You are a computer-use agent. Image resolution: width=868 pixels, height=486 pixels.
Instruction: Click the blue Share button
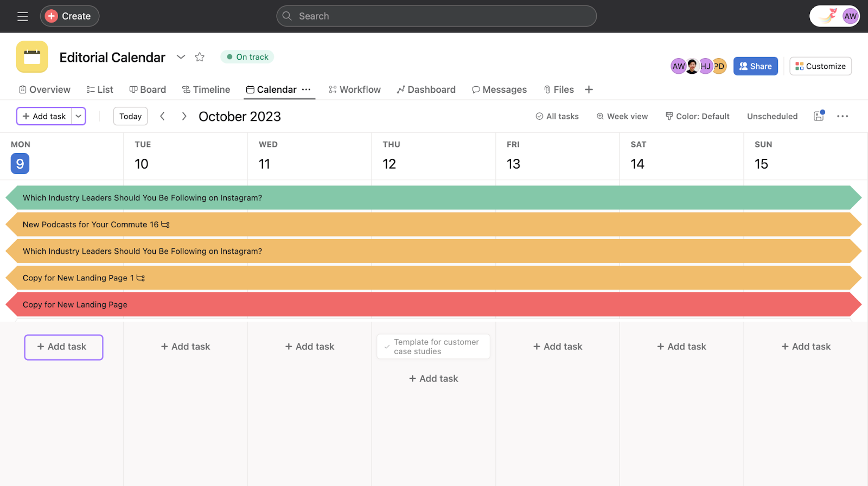pos(755,66)
